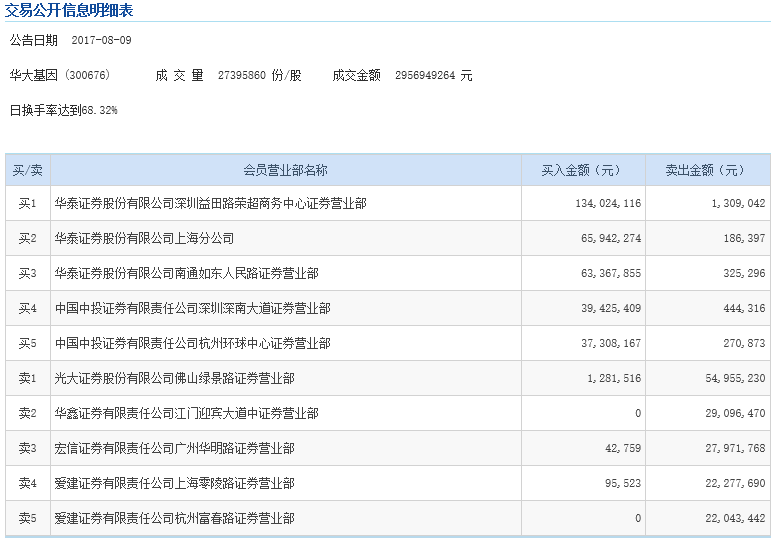
Task: Click 华泰证券南通如东人民路证券营业部 name
Action: (x=186, y=273)
